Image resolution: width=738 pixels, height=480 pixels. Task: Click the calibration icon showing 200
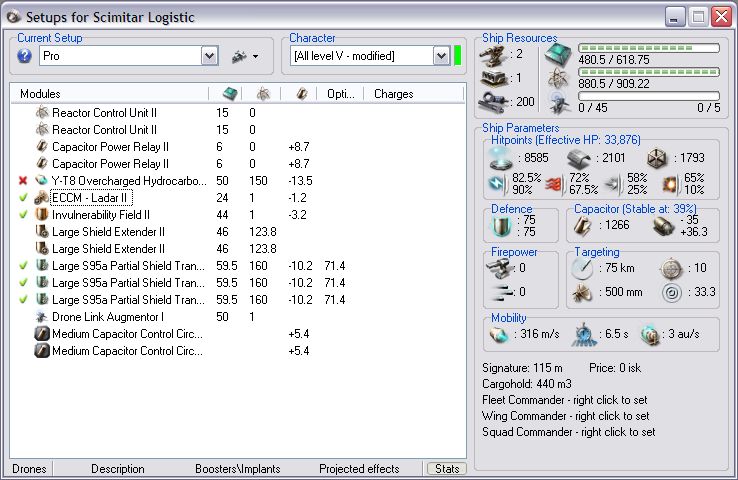pyautogui.click(x=493, y=101)
